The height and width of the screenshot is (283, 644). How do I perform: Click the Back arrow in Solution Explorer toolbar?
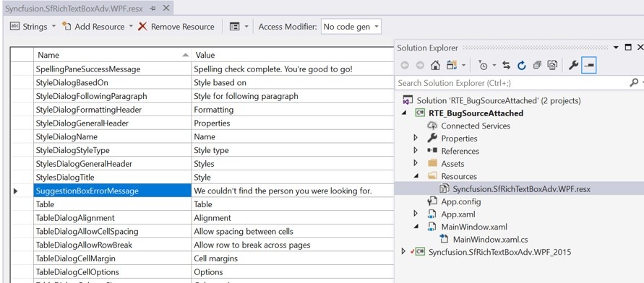pos(405,65)
